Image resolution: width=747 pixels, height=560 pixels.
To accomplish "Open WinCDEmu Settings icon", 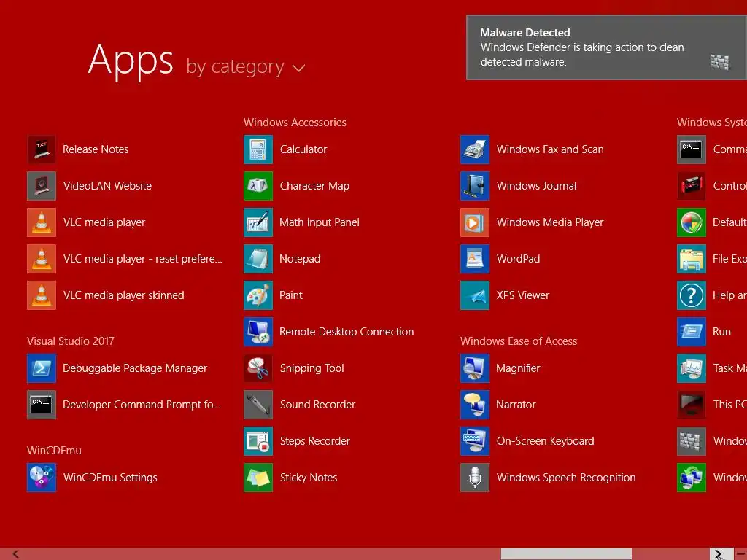I will [42, 478].
